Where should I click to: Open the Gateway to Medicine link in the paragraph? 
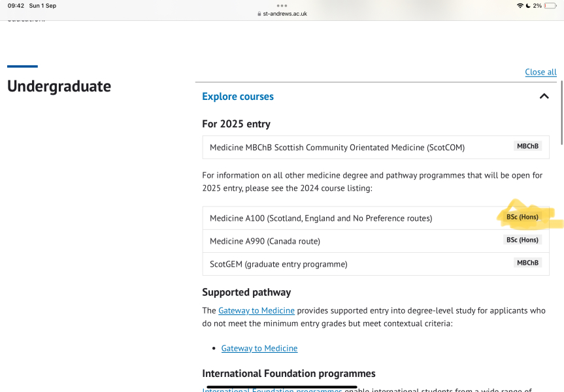point(256,310)
